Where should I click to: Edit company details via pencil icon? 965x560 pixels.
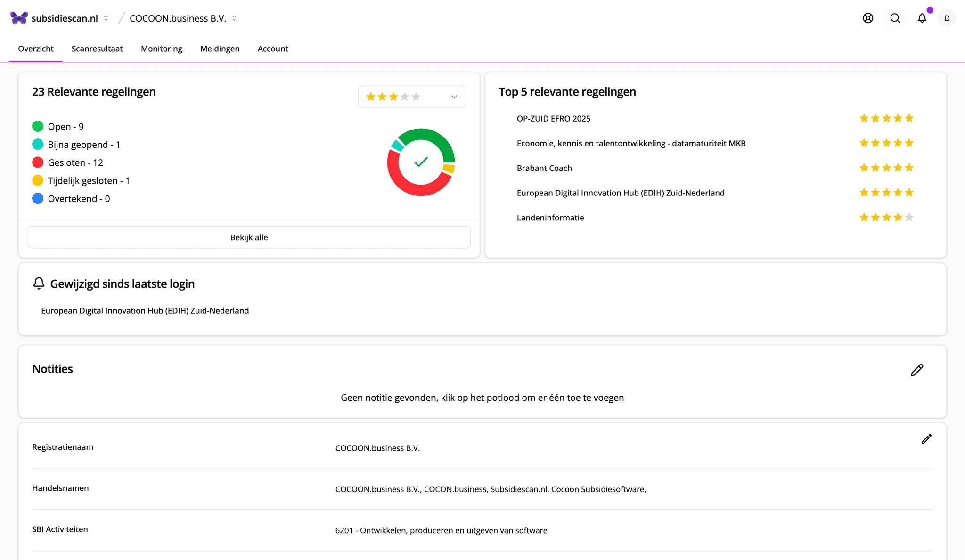(926, 439)
